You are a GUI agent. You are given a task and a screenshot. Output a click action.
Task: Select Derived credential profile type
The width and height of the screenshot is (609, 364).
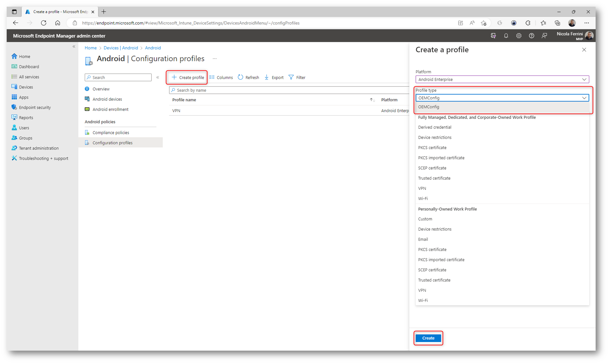(502, 127)
